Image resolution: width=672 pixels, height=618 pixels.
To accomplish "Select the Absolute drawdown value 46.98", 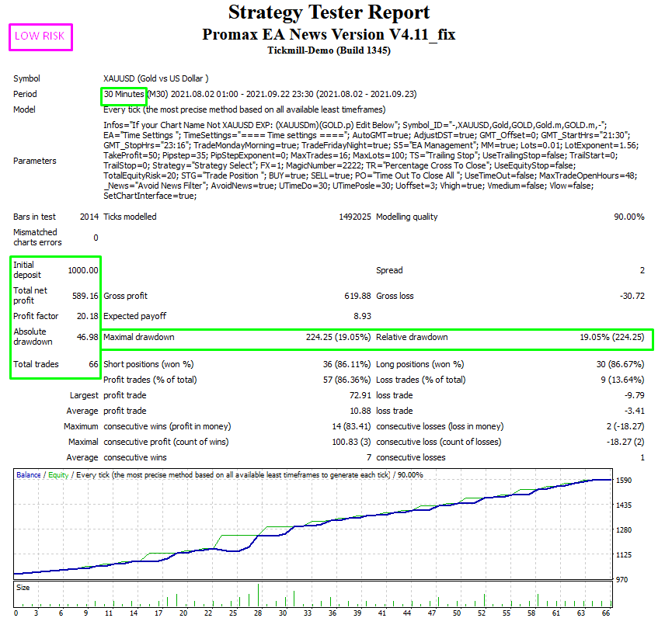I will coord(88,338).
